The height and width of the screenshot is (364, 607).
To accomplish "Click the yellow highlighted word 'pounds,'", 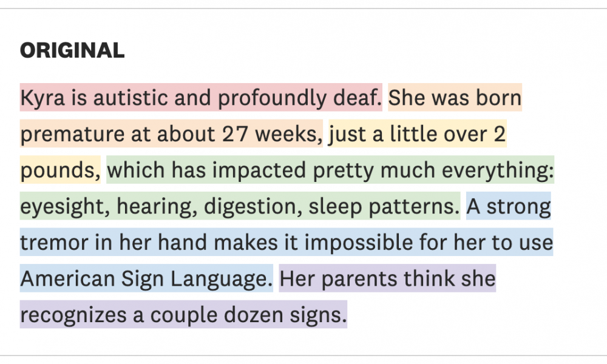I will tap(60, 170).
